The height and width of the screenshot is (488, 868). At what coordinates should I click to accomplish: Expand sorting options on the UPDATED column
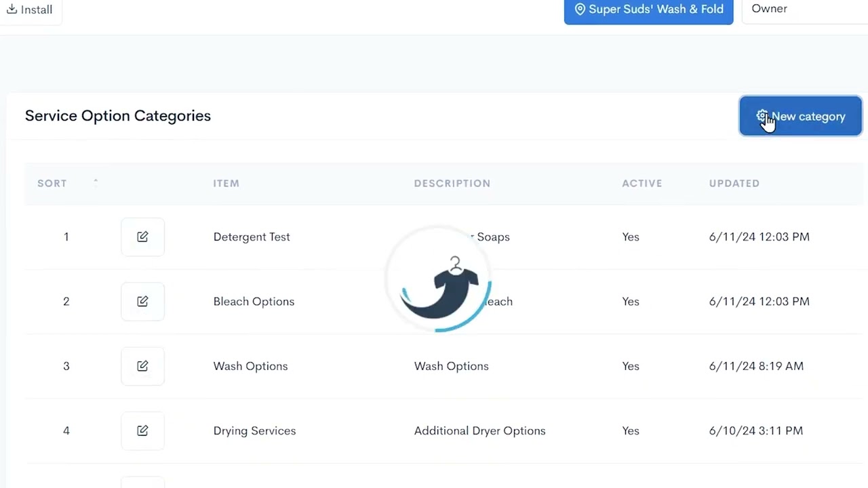point(734,183)
